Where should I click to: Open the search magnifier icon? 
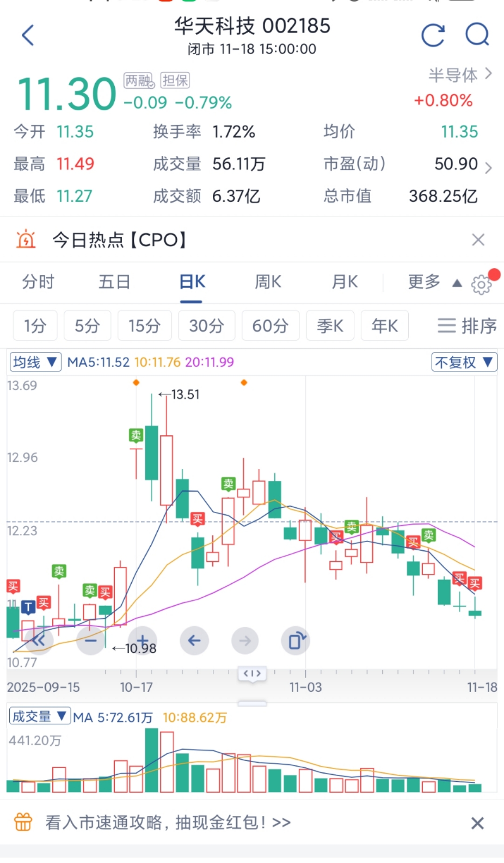(477, 35)
